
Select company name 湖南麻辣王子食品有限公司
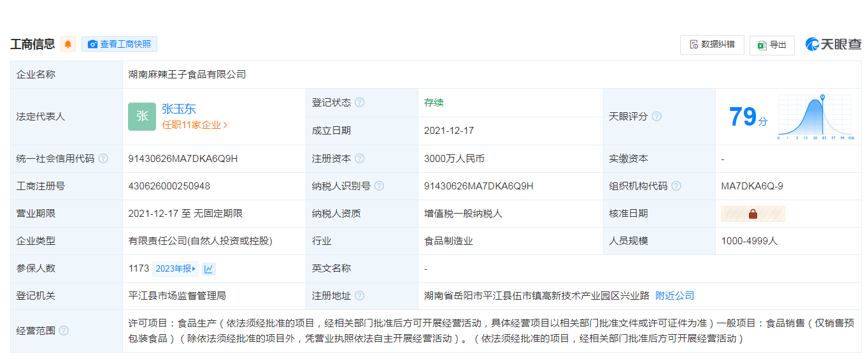point(187,75)
